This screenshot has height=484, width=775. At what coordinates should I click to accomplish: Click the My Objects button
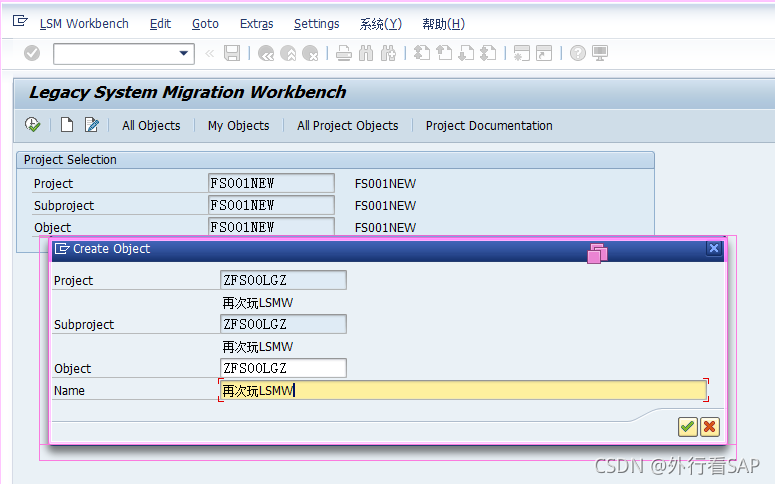[238, 126]
